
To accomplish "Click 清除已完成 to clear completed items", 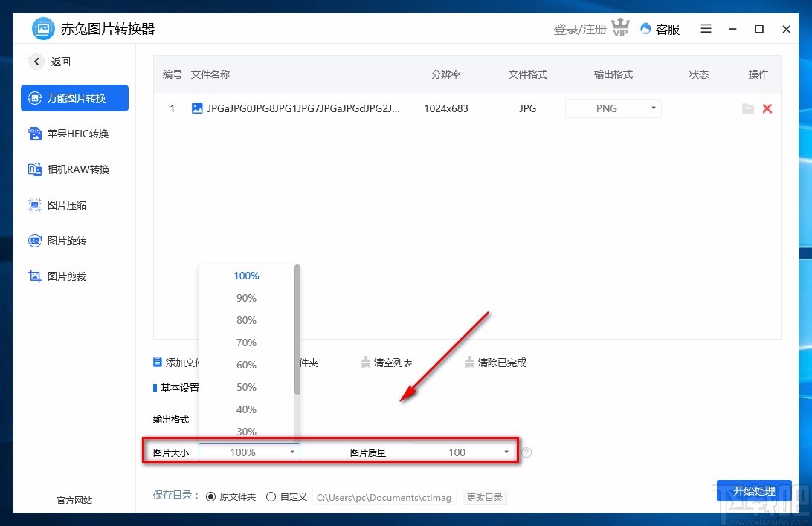I will 495,363.
